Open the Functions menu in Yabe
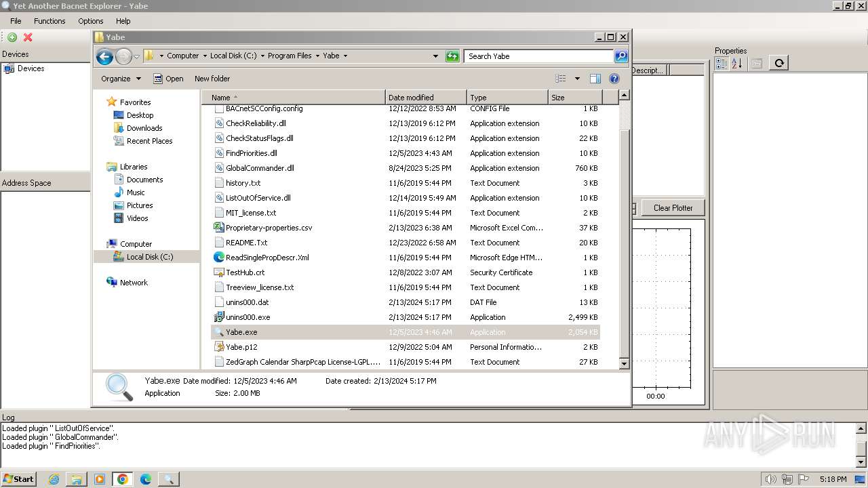 [x=50, y=21]
